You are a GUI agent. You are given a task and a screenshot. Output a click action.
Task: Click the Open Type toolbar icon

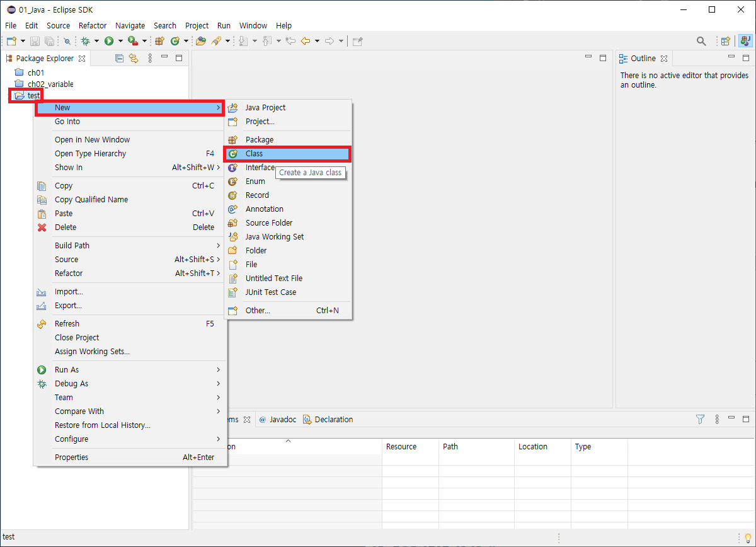pos(201,41)
